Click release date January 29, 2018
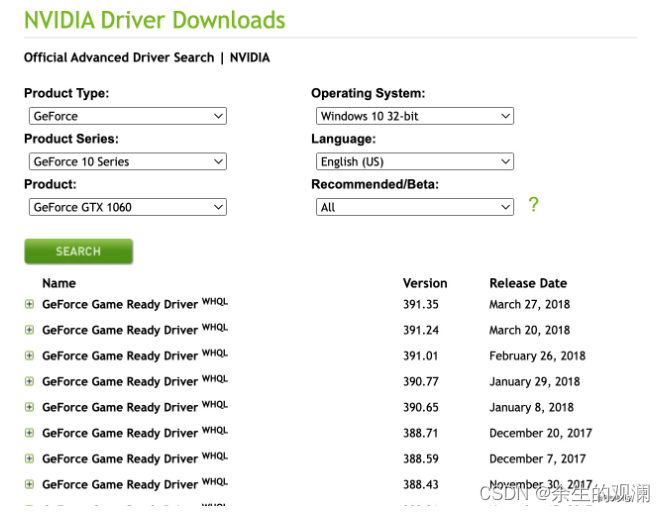This screenshot has width=665, height=512. (535, 382)
